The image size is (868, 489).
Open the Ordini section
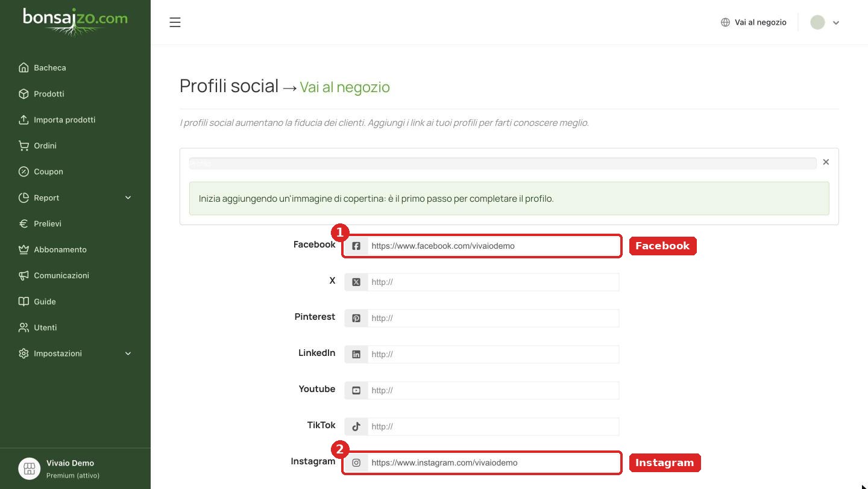(37, 145)
